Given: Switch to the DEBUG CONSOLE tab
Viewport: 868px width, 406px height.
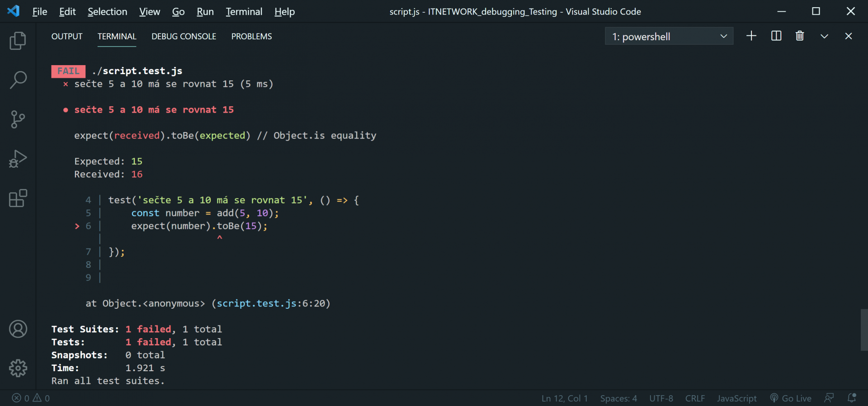Looking at the screenshot, I should pos(184,36).
